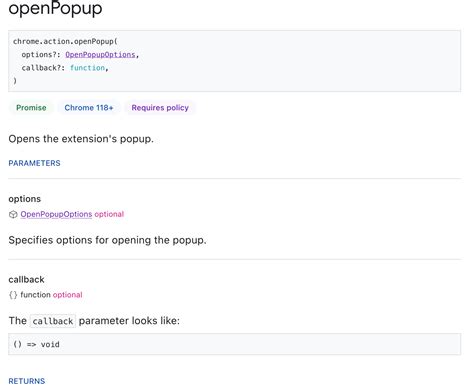The width and height of the screenshot is (474, 389).
Task: Click the pink optional label after OpenPopupOptions
Action: pyautogui.click(x=109, y=214)
